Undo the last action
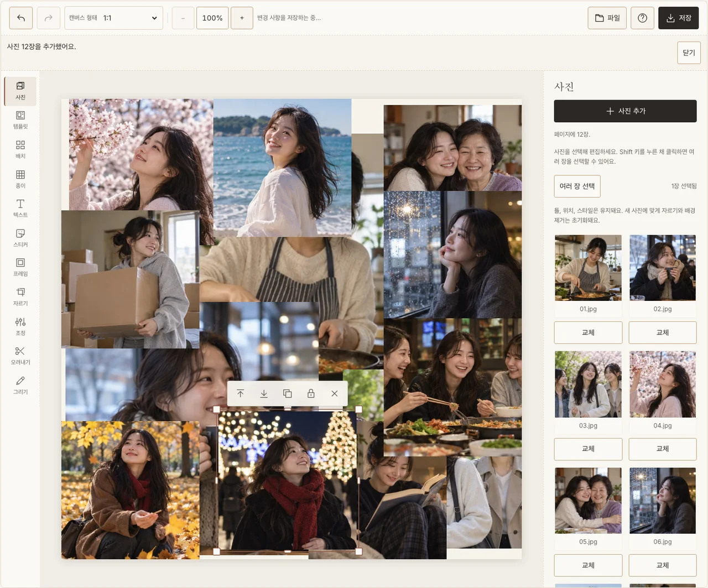This screenshot has height=588, width=708. pyautogui.click(x=21, y=18)
